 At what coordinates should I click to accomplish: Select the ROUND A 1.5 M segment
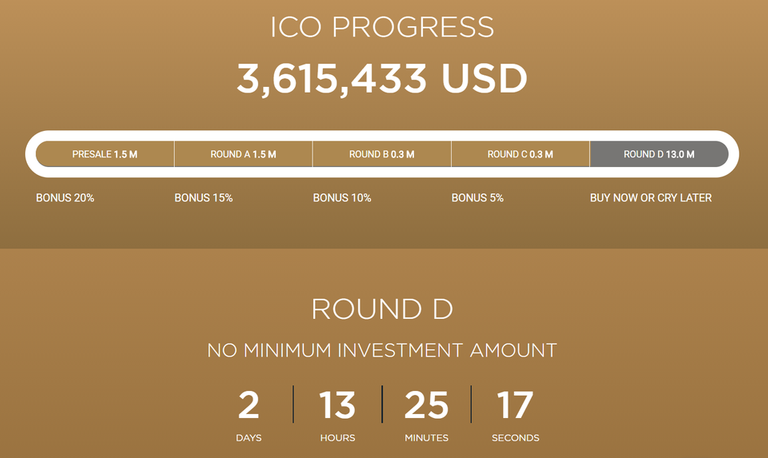[x=243, y=155]
